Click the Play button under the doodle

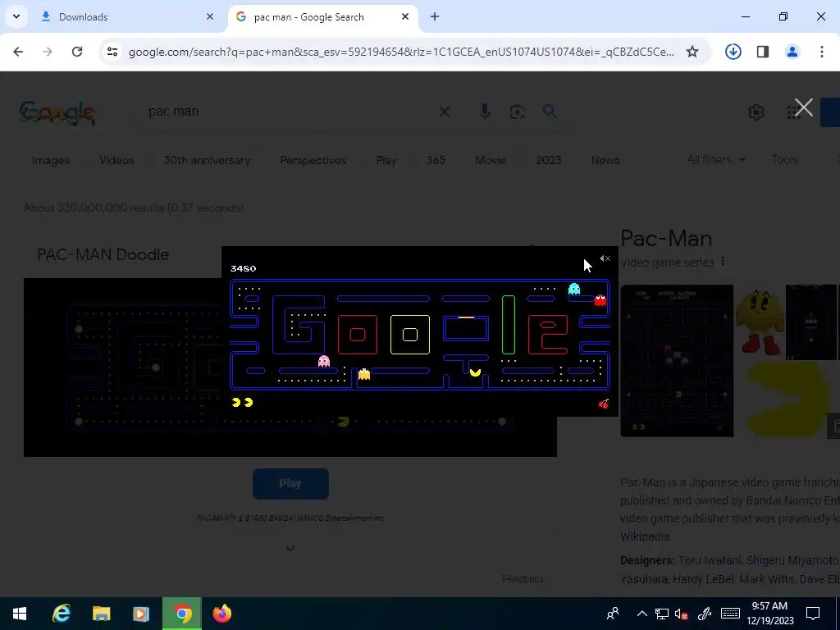[x=290, y=484]
